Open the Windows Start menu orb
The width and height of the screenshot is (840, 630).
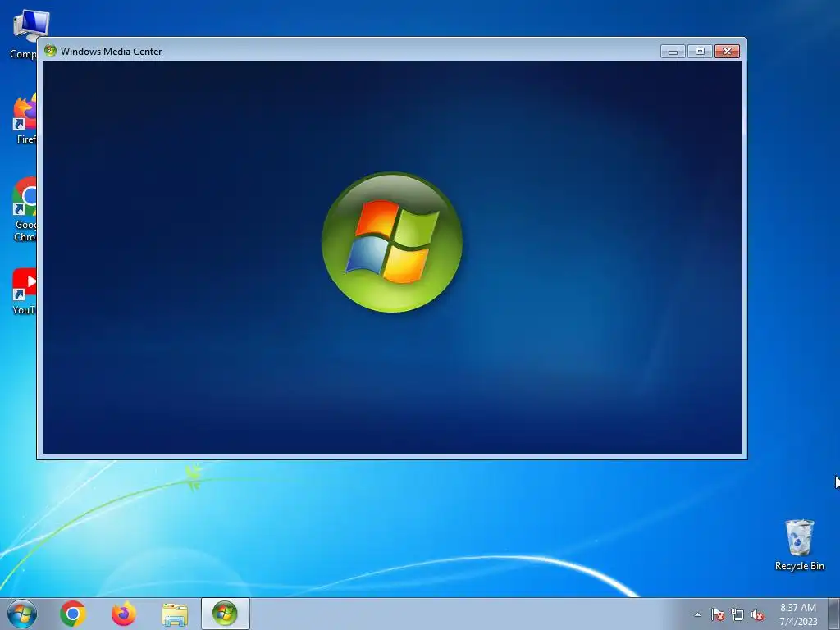(22, 614)
